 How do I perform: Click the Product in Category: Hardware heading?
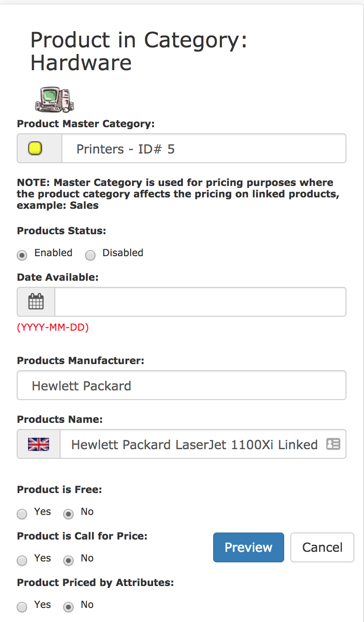[x=139, y=51]
